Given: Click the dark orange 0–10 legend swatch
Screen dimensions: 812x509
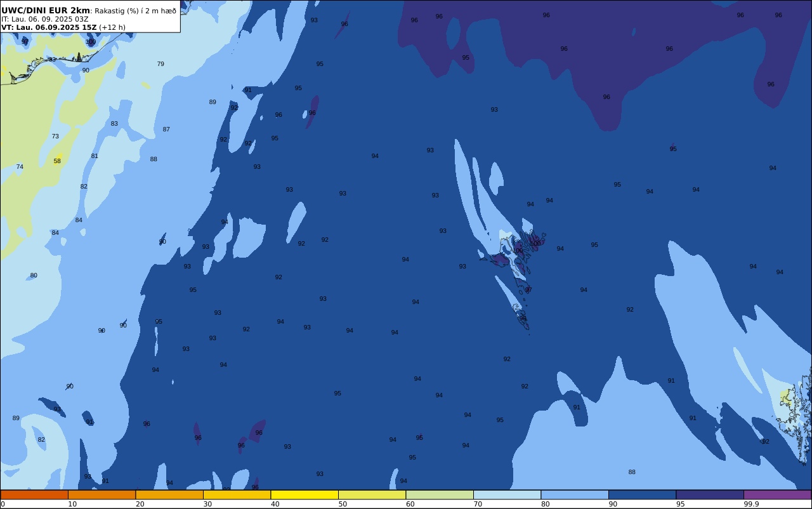Looking at the screenshot, I should click(34, 494).
